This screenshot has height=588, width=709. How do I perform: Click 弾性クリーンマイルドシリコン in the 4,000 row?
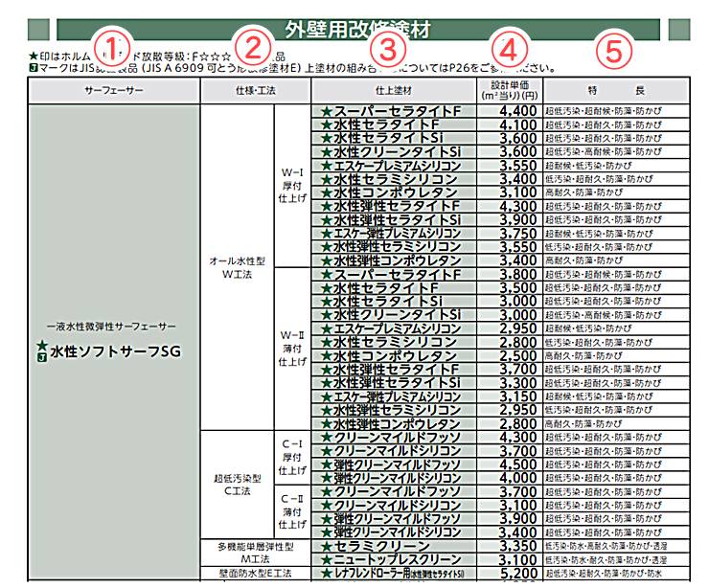[x=397, y=478]
